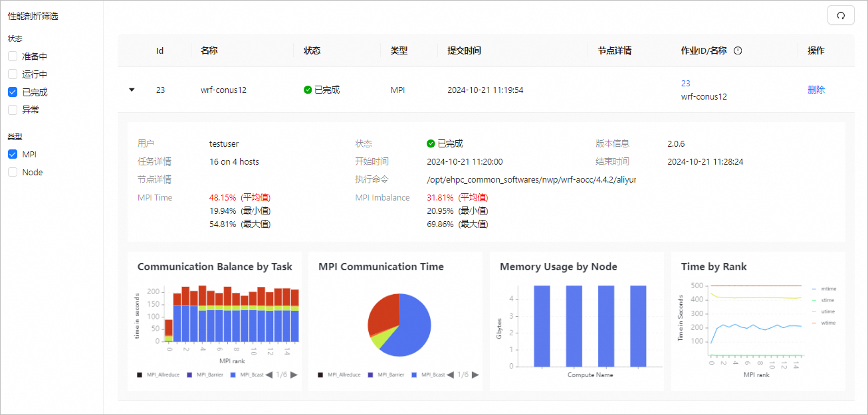Toggle mtime legend in Time by Rank chart
Image resolution: width=868 pixels, height=415 pixels.
click(823, 289)
